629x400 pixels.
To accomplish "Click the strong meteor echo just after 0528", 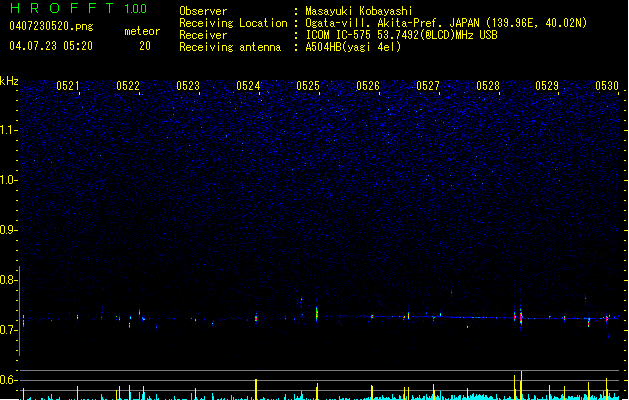I will pos(521,318).
